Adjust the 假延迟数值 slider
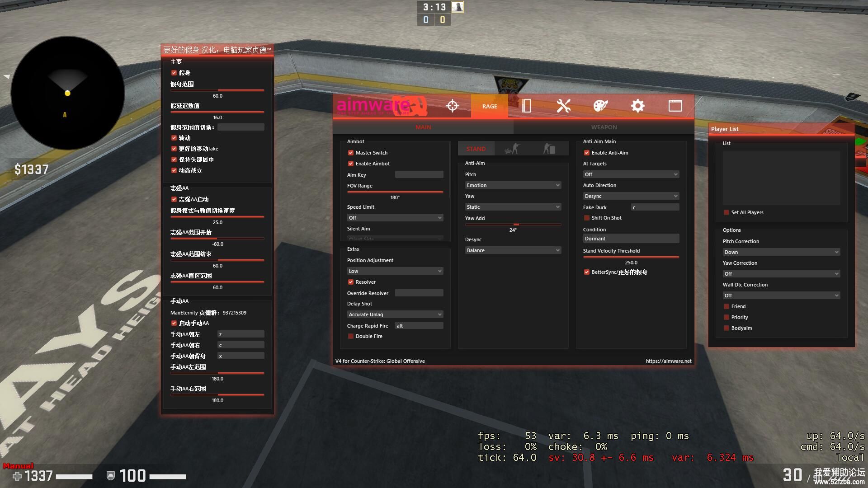Image resolution: width=868 pixels, height=488 pixels. coord(217,112)
